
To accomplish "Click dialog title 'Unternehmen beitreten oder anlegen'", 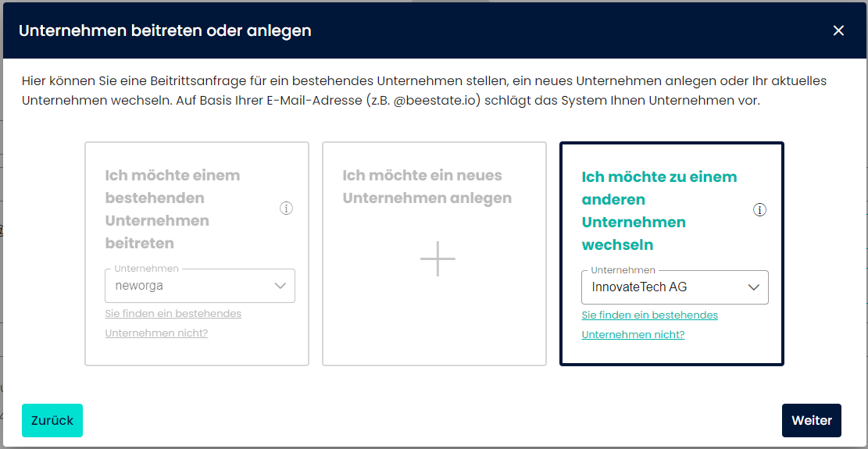I will (x=165, y=31).
